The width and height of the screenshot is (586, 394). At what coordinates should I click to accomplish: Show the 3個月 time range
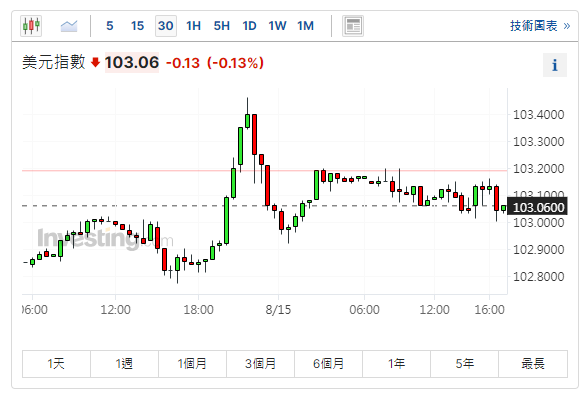260,364
